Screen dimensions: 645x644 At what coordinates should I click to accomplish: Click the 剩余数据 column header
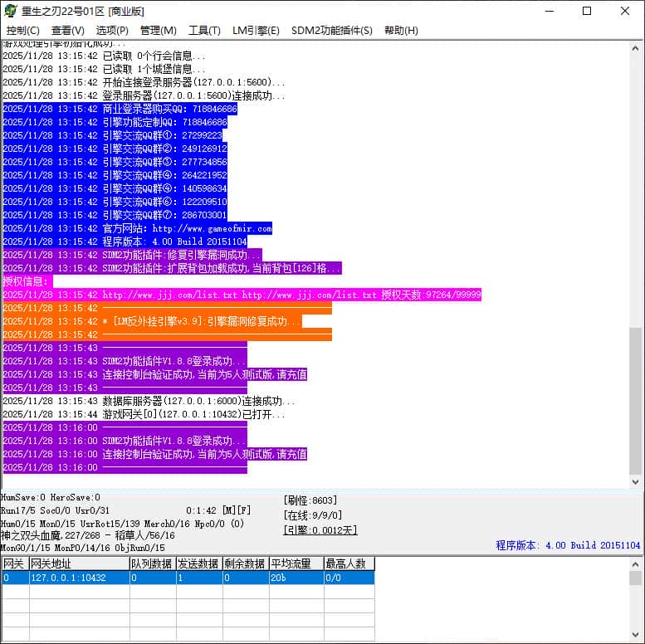pyautogui.click(x=246, y=563)
